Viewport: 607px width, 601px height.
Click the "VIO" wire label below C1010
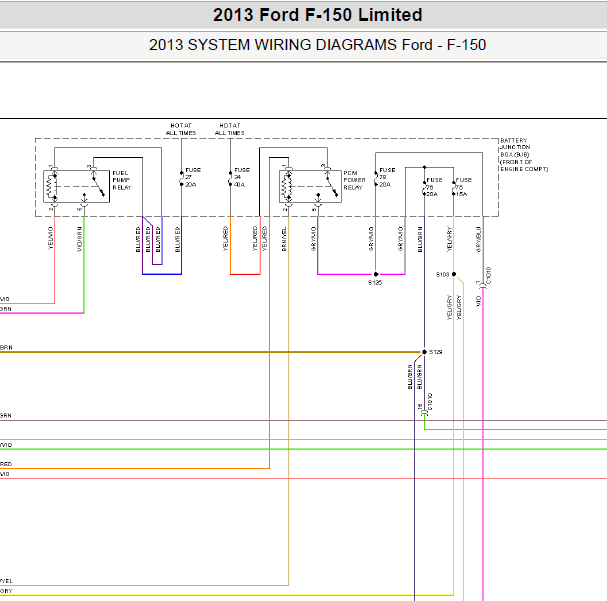point(478,301)
